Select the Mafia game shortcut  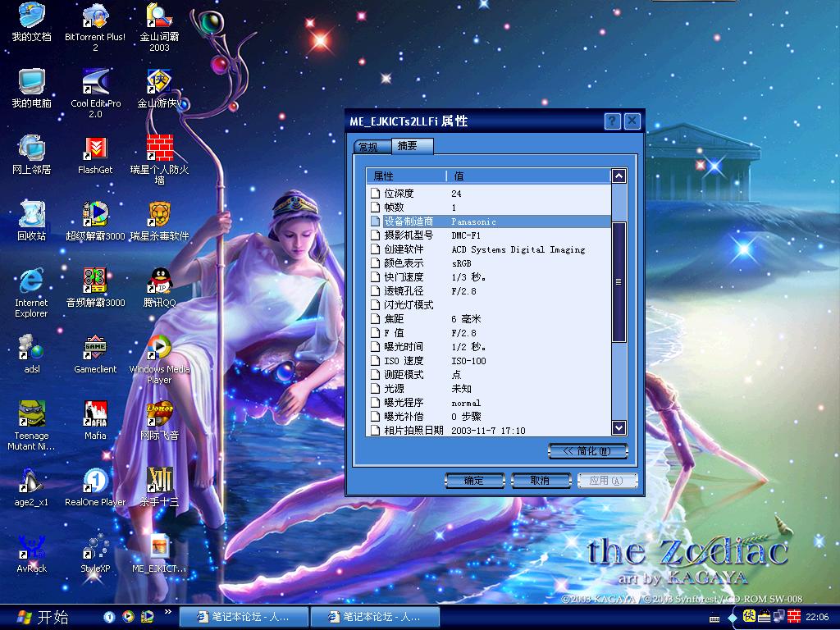(x=95, y=415)
